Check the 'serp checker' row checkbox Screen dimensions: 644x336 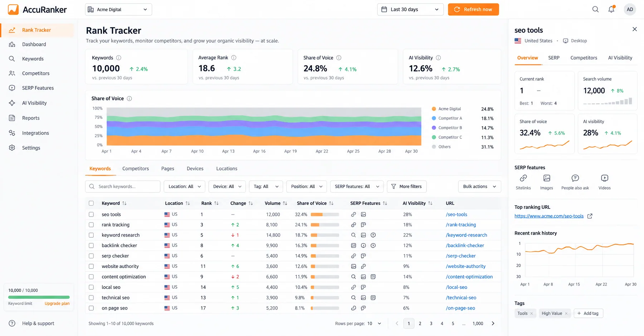tap(91, 256)
